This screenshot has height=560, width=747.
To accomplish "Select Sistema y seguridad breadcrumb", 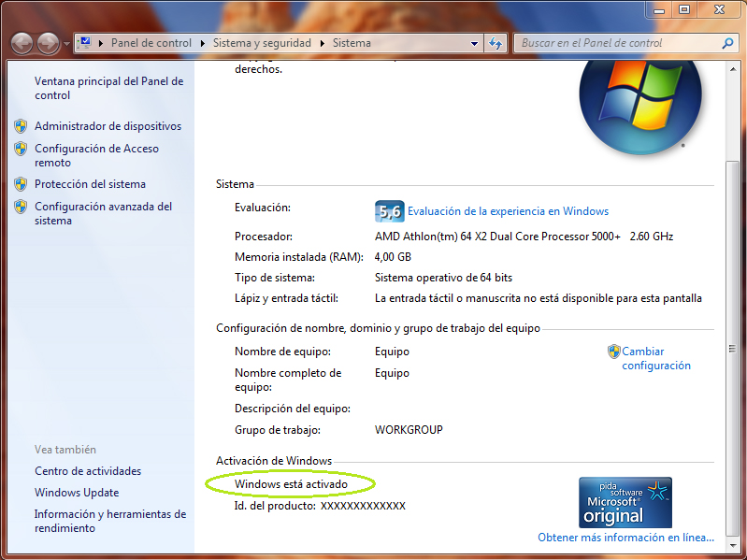I will pos(262,43).
